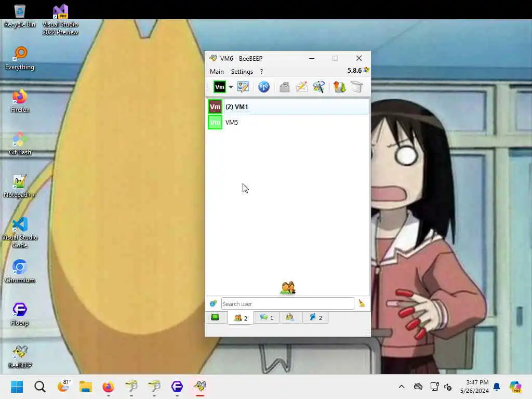Open the Visual Studio Code desktop shortcut
The image size is (532, 399).
point(20,233)
